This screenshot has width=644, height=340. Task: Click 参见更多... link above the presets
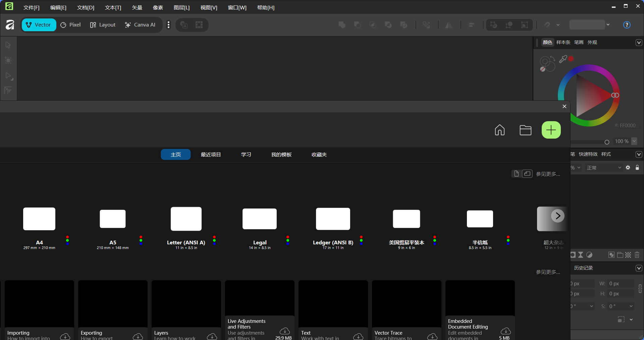click(548, 174)
